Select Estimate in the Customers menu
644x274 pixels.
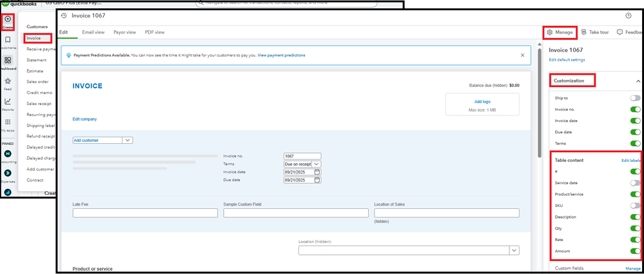(x=35, y=71)
